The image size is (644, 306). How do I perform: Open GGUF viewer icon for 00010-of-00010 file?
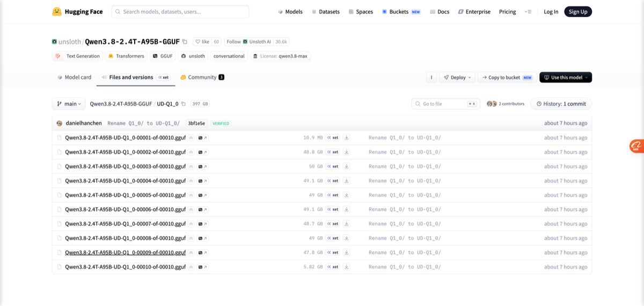pos(203,267)
